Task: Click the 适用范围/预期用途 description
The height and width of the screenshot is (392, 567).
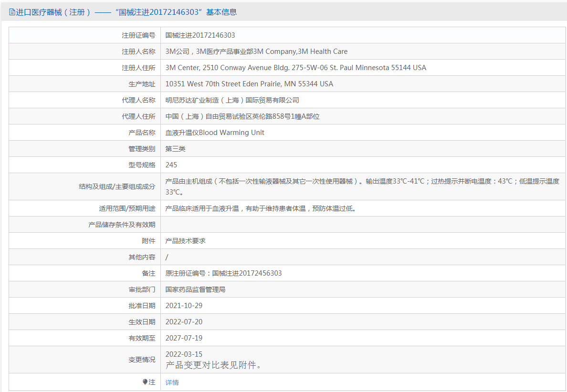Action: click(261, 208)
